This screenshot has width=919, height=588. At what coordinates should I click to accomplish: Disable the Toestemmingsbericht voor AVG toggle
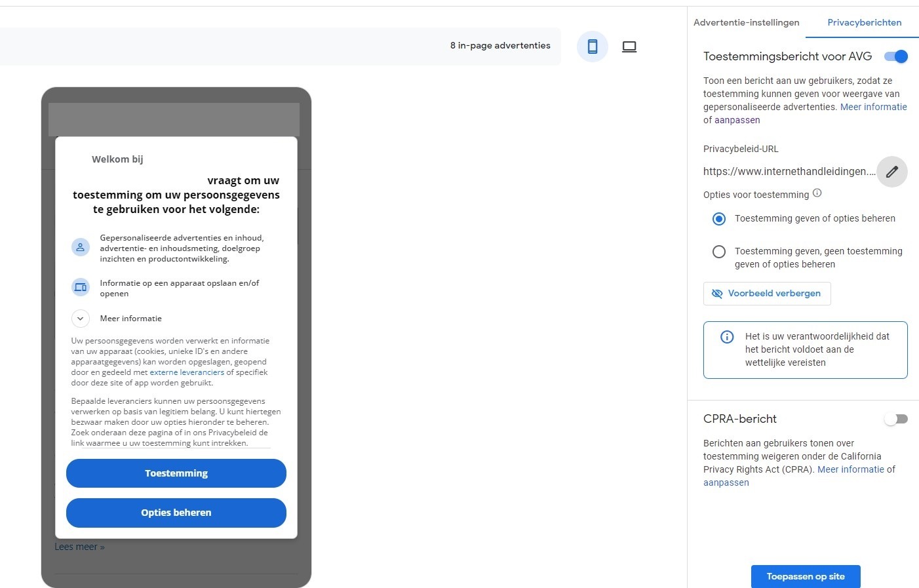coord(896,56)
